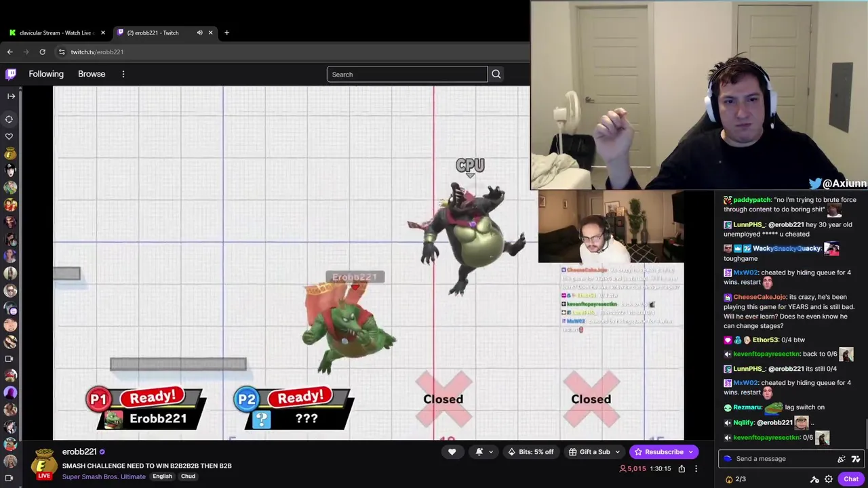868x488 pixels.
Task: Open the gold E avatar channel in sidebar
Action: pyautogui.click(x=9, y=155)
